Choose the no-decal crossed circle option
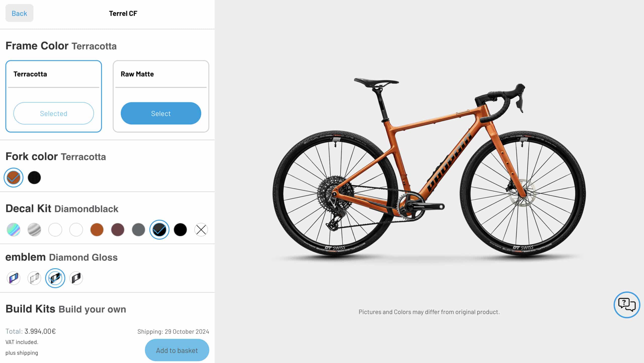 (201, 230)
